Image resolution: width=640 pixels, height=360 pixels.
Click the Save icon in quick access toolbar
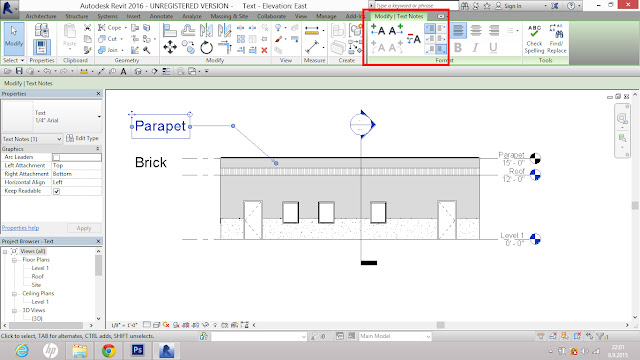click(19, 71)
